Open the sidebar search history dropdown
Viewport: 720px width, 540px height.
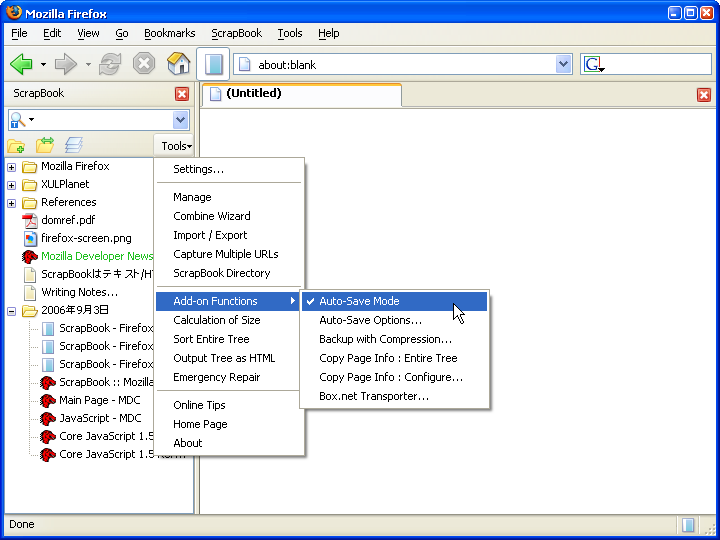coord(180,120)
